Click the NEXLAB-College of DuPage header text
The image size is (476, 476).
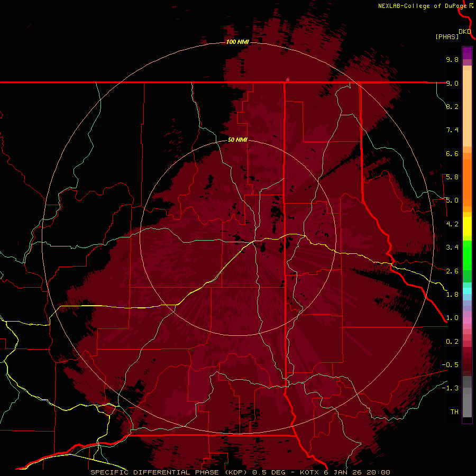(423, 6)
